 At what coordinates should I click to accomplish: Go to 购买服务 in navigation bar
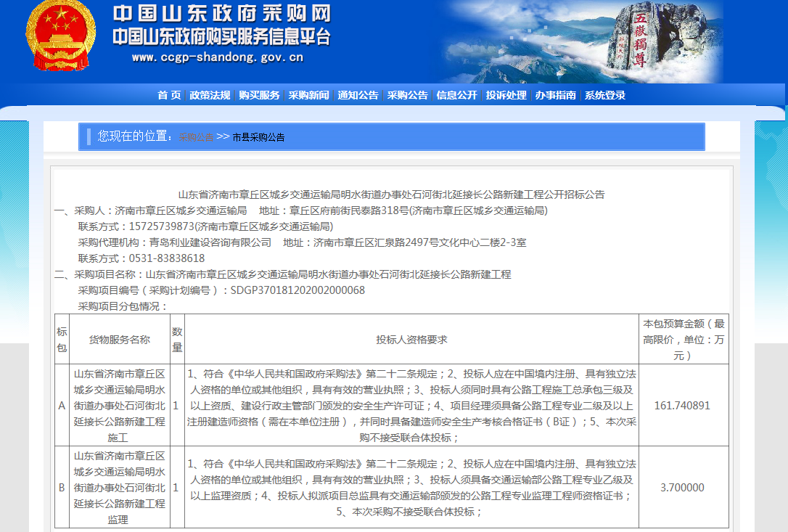point(259,95)
